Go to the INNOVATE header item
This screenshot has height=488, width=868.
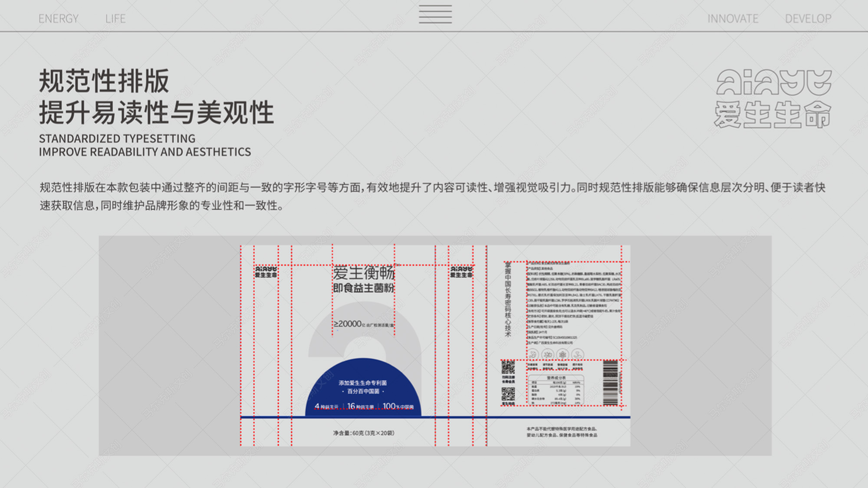click(x=733, y=19)
